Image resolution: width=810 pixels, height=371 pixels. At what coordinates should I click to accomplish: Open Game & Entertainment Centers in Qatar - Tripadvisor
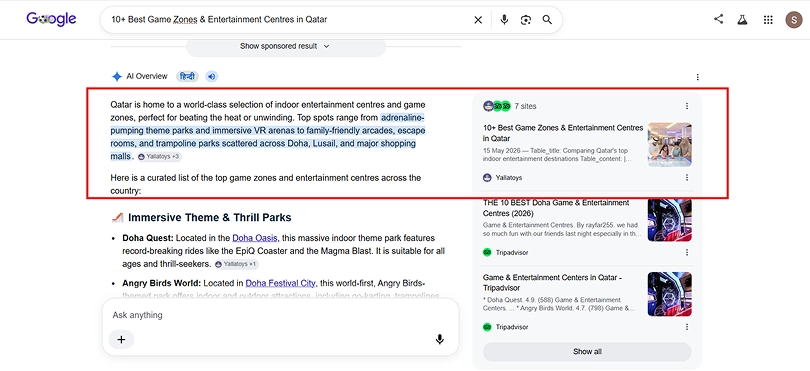click(x=552, y=283)
